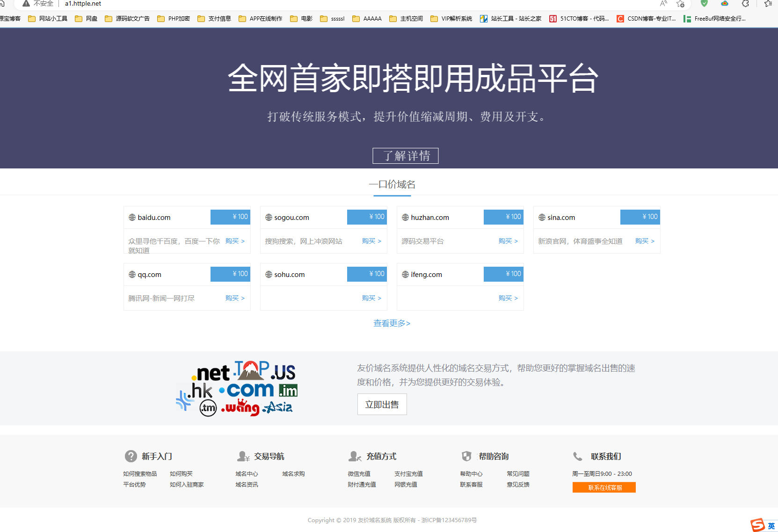Image resolution: width=778 pixels, height=532 pixels.
Task: Click the 英 input language indicator
Action: click(771, 526)
